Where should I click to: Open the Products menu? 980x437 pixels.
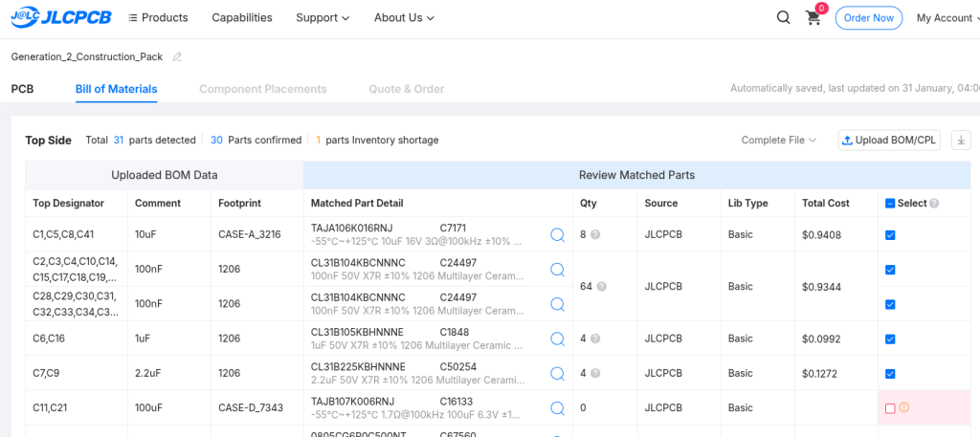(x=158, y=17)
